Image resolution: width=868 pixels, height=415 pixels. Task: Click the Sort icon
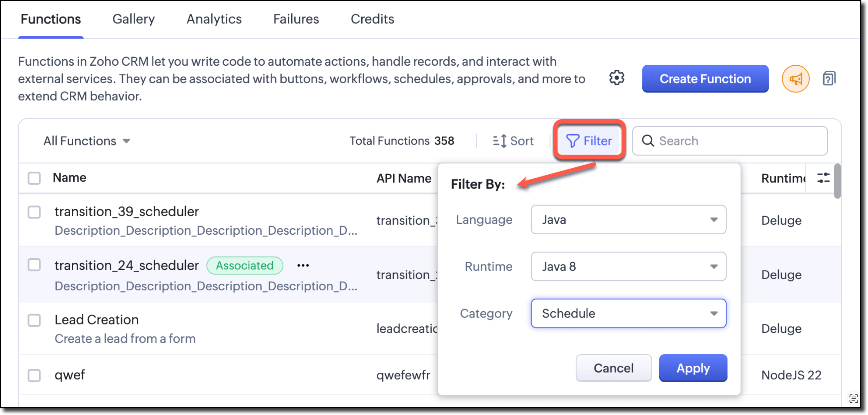coord(500,141)
